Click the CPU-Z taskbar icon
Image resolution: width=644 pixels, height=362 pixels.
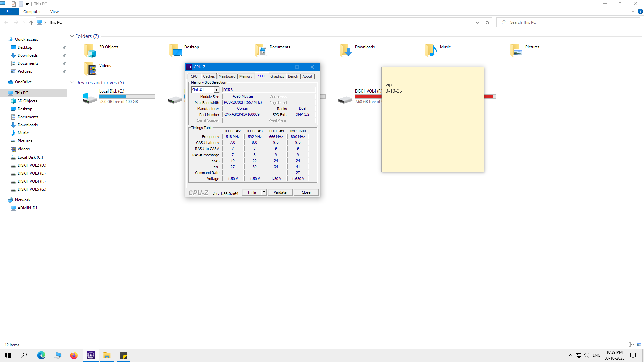[x=91, y=355]
